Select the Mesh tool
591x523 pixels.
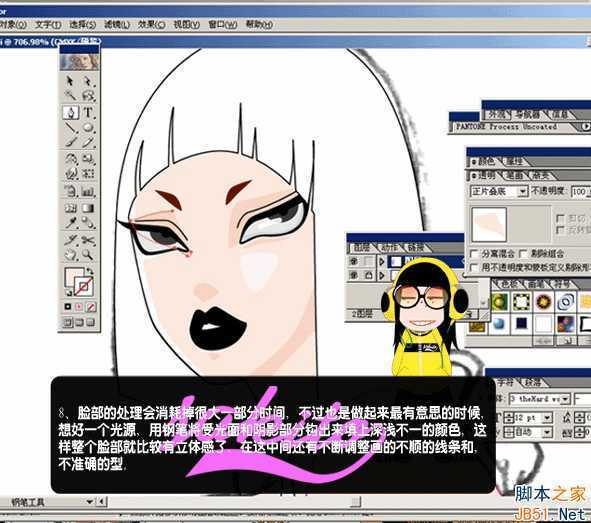click(x=70, y=208)
